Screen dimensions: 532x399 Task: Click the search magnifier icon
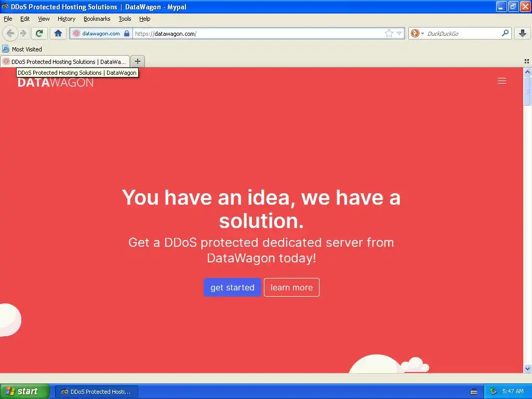tap(505, 33)
